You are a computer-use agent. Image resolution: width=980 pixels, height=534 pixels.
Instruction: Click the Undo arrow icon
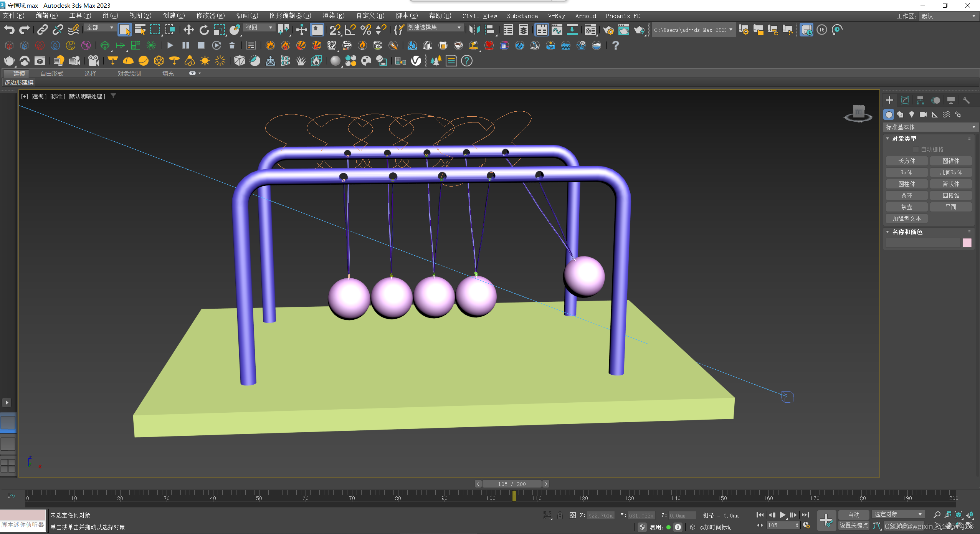pyautogui.click(x=9, y=30)
